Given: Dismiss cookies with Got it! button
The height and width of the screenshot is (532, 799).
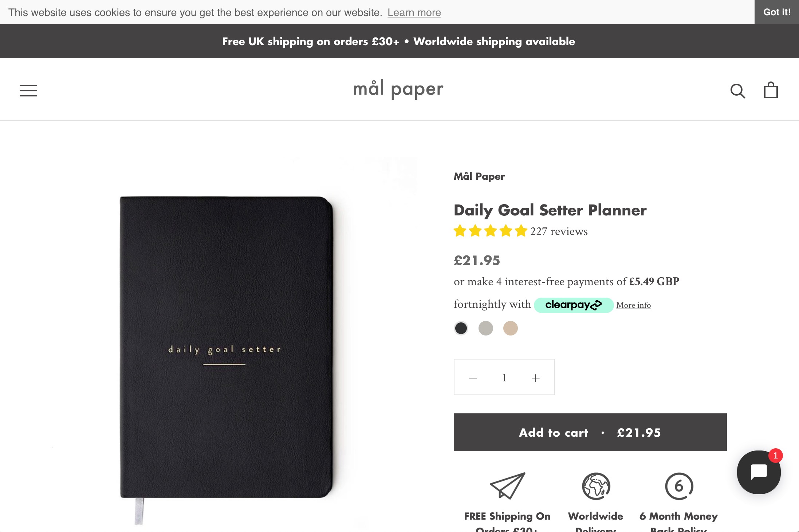Looking at the screenshot, I should coord(776,12).
